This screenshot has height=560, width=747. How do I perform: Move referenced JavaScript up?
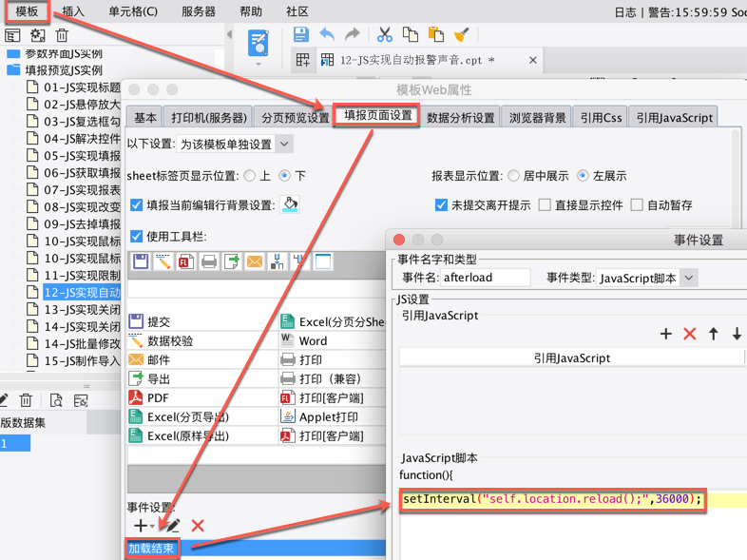(713, 334)
